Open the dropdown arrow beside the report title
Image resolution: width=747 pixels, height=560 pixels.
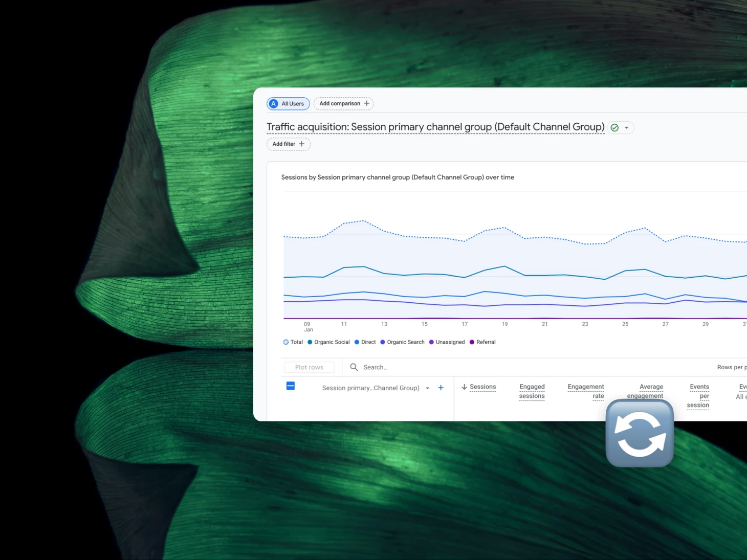point(627,128)
